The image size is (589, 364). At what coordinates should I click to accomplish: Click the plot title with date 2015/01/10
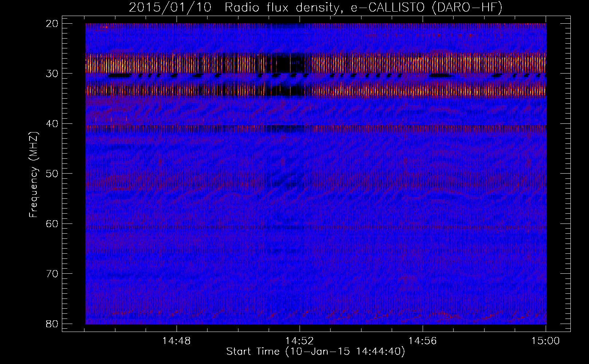[x=316, y=8]
